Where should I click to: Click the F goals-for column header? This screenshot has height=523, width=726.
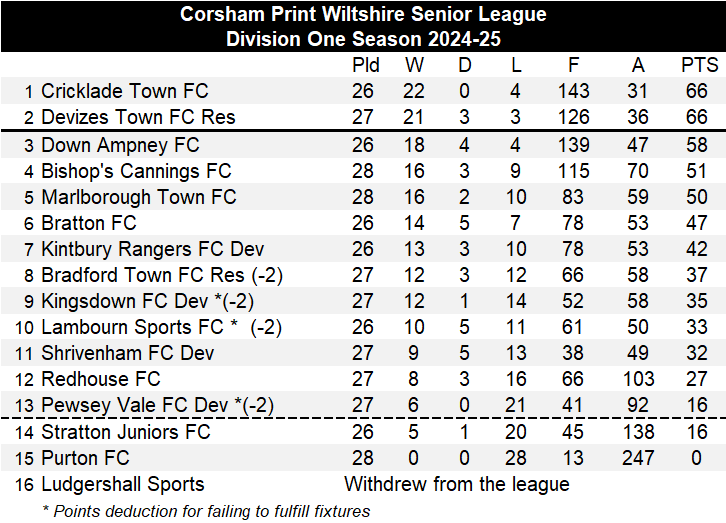point(573,66)
